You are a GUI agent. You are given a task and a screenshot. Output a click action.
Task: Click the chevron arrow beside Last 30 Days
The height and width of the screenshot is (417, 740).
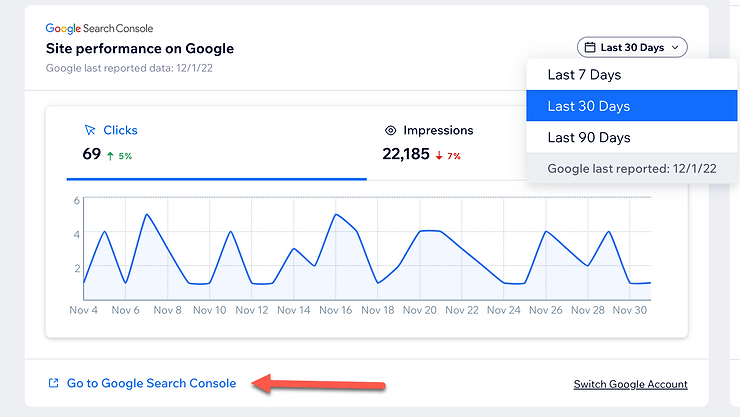675,48
